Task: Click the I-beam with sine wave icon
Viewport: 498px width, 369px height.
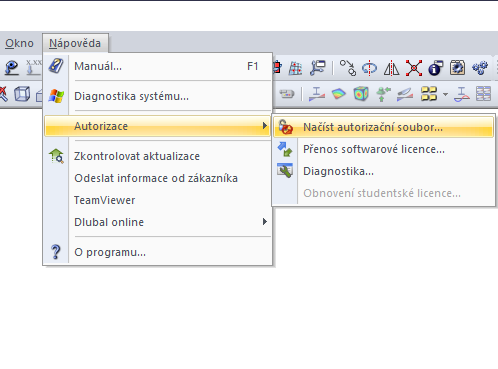Action: click(462, 94)
